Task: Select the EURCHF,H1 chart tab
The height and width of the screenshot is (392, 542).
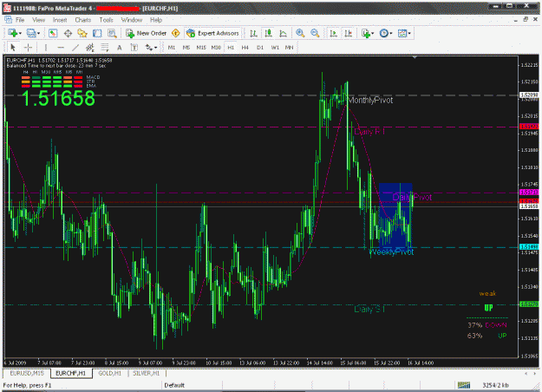Action: (71, 373)
